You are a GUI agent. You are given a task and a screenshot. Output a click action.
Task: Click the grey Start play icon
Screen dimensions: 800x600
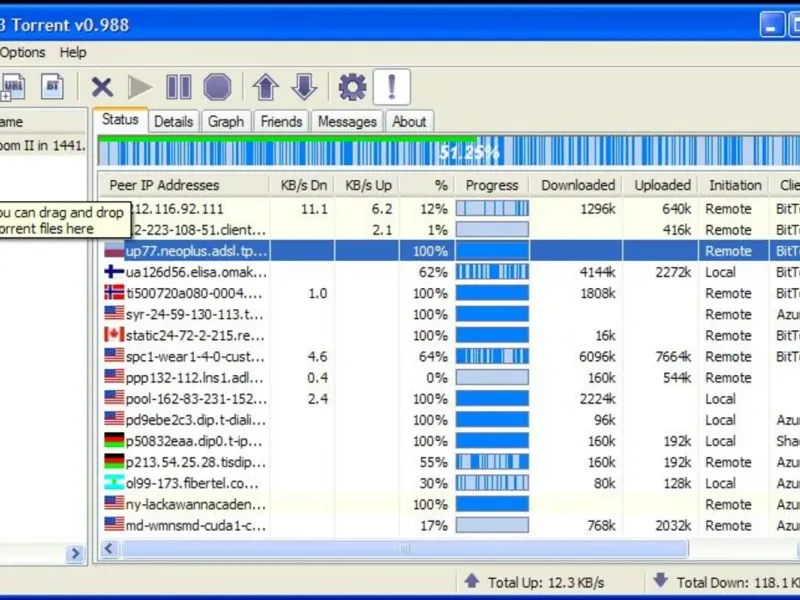tap(139, 87)
